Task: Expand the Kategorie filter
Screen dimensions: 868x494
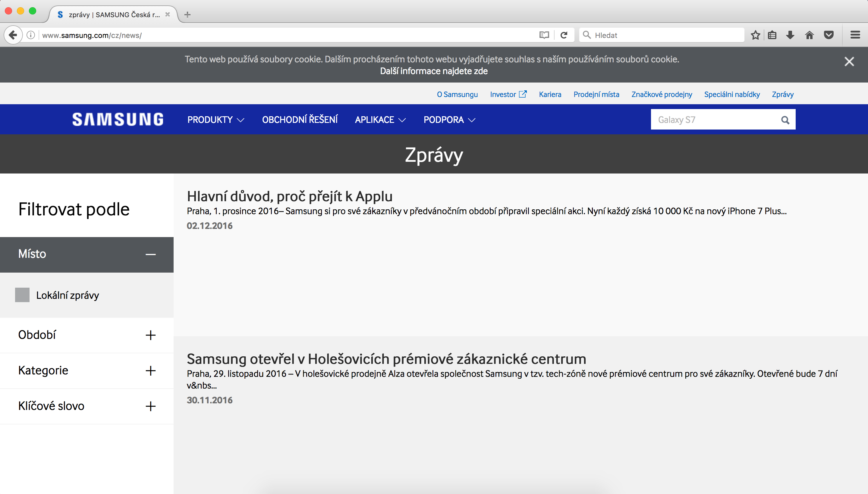Action: point(150,370)
